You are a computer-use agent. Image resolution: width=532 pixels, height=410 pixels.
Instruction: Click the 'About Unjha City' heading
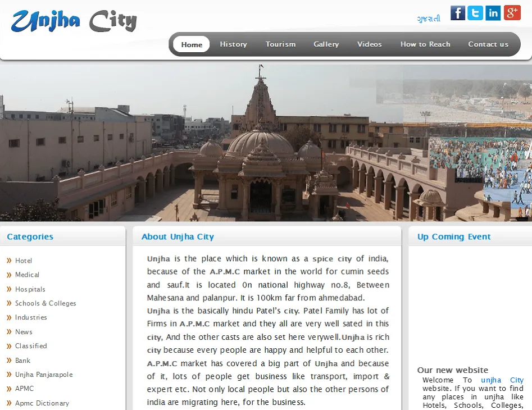tap(178, 236)
